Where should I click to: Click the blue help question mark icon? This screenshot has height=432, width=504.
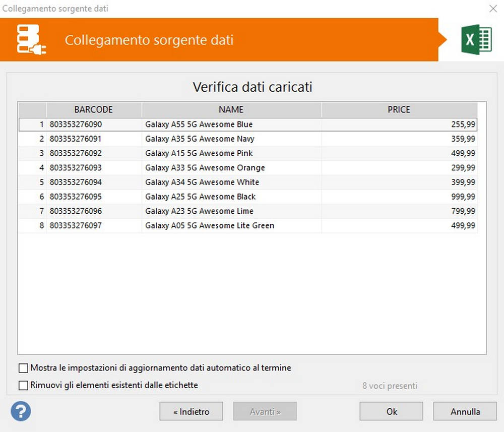coord(21,411)
